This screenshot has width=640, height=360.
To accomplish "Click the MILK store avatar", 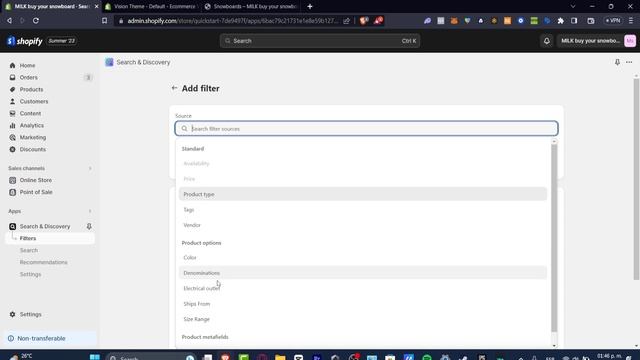I will [630, 41].
